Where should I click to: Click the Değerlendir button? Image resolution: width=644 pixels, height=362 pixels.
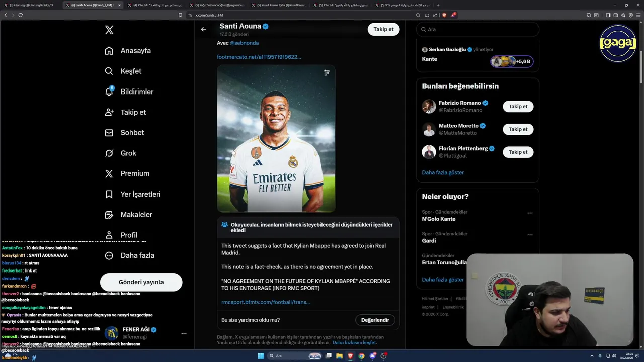tap(375, 320)
